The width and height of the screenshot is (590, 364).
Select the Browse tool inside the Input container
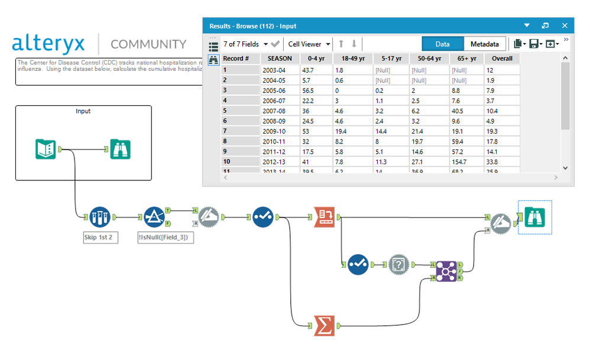tap(121, 149)
